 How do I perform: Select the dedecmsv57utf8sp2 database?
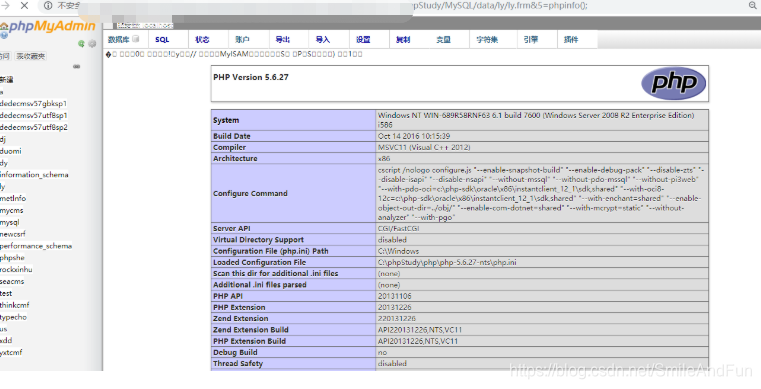pos(33,127)
